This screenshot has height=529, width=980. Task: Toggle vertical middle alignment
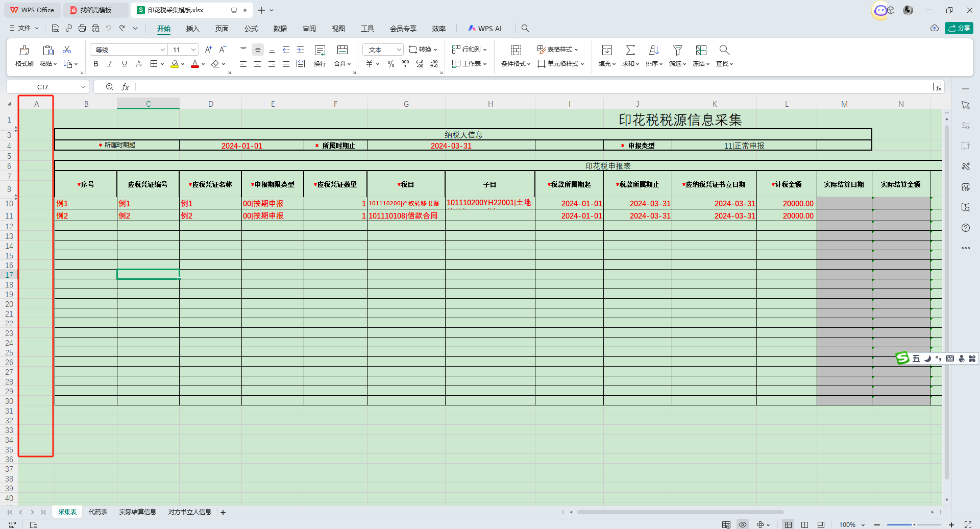258,50
